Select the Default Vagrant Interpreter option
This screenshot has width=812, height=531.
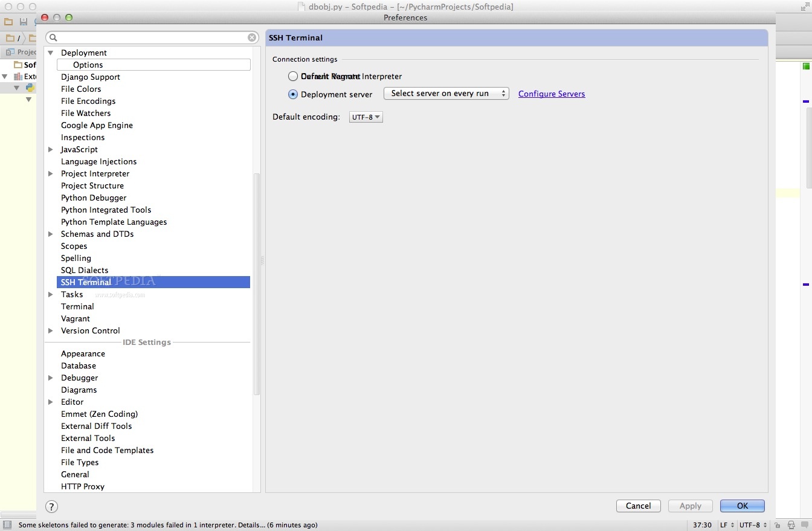[x=293, y=76]
